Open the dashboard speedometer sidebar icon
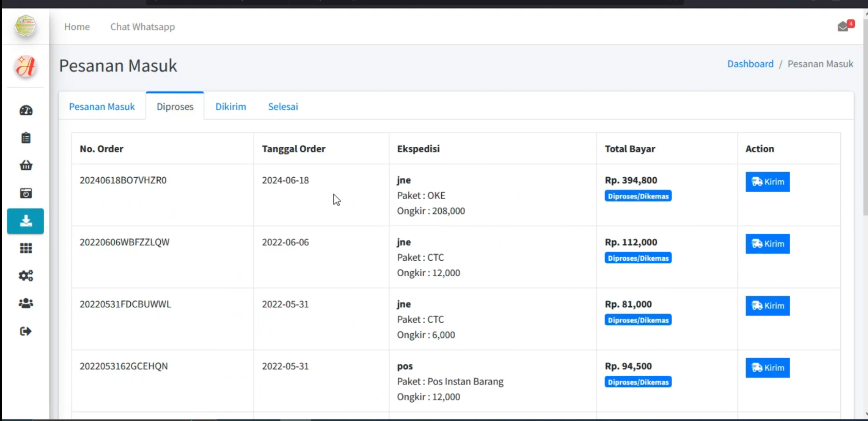 click(26, 111)
